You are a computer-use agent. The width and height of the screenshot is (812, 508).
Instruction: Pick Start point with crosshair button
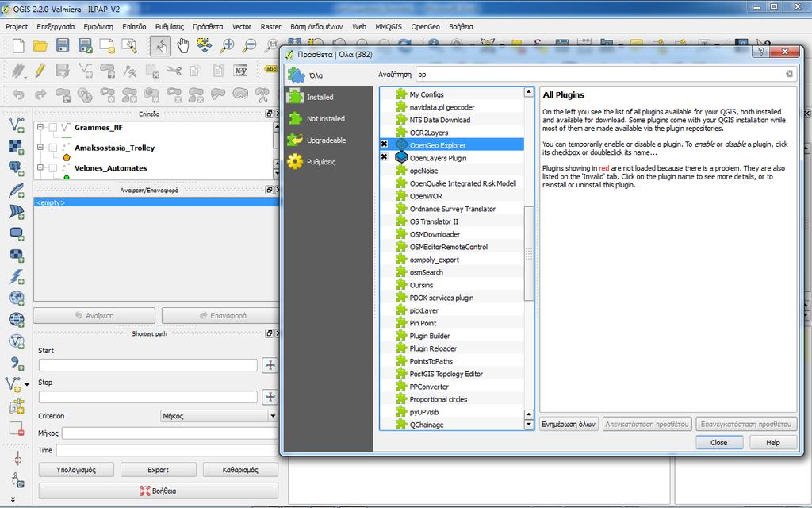click(270, 365)
